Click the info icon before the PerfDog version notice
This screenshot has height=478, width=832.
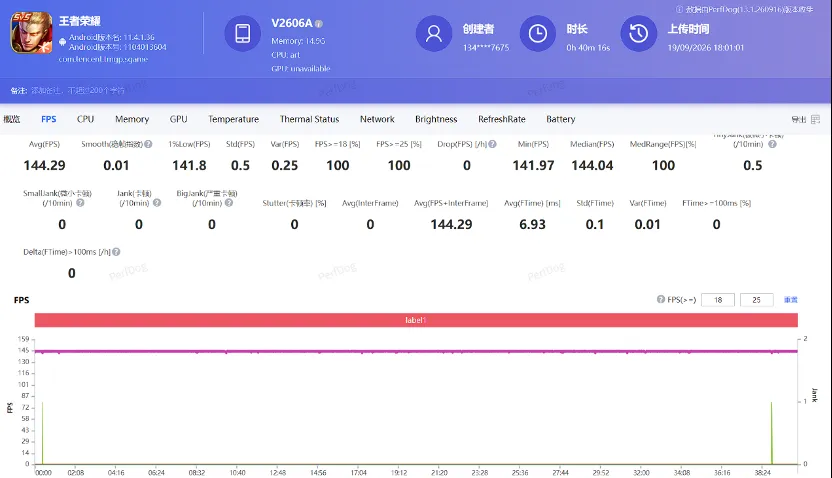[x=679, y=10]
